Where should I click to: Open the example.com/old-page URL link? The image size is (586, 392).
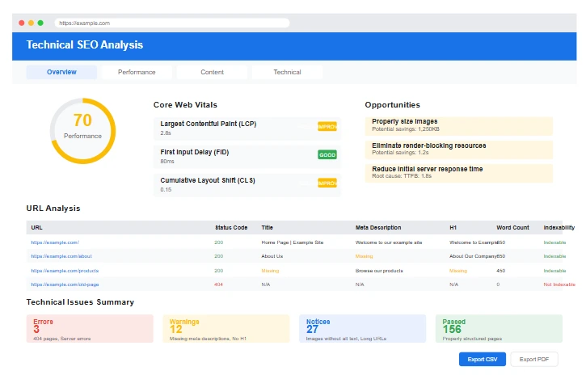pyautogui.click(x=65, y=285)
